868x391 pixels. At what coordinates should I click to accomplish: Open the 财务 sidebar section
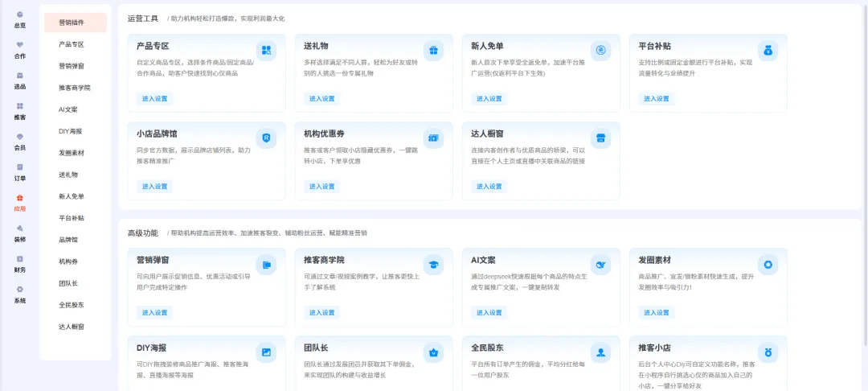coord(20,264)
